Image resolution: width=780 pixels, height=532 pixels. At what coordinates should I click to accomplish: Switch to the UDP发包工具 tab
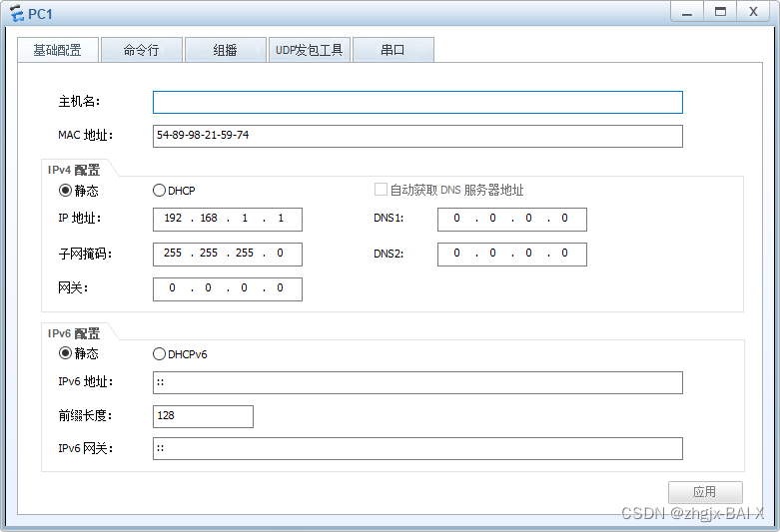click(x=310, y=50)
